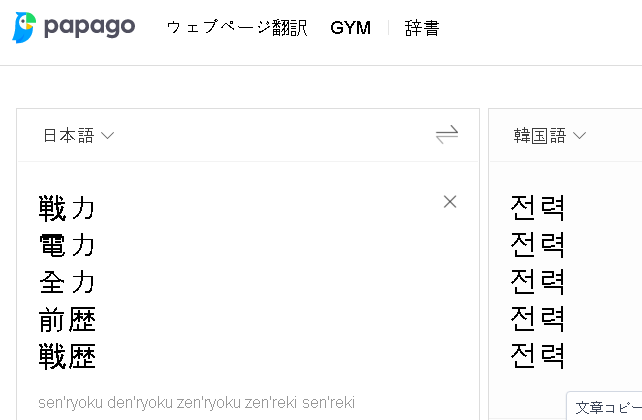Click the romanized pronunciation text

[196, 402]
